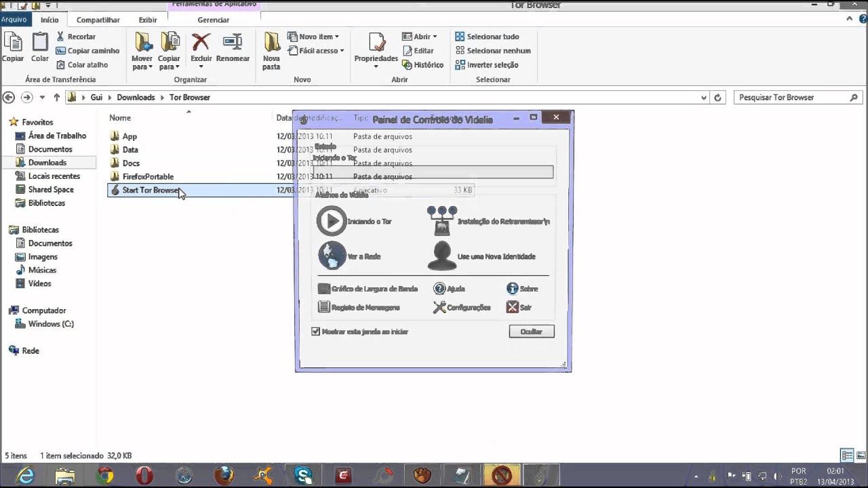
Task: Go forward with the forward arrow
Action: pyautogui.click(x=26, y=98)
